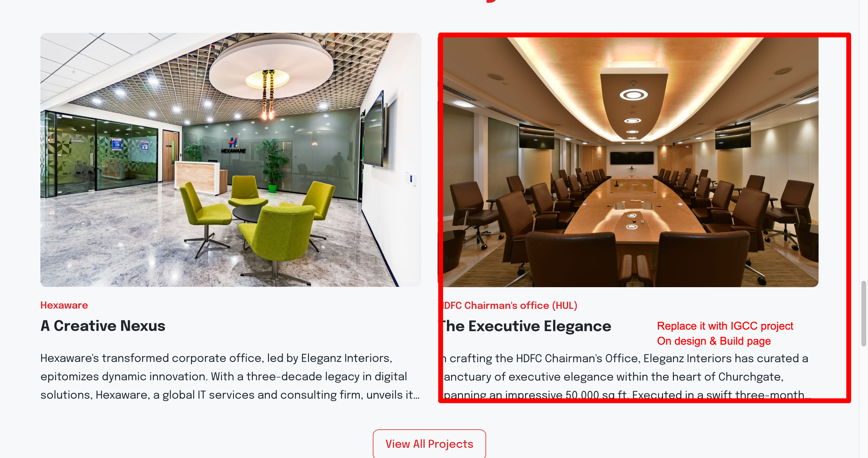Screen dimensions: 868x458
Task: Open The Executive Elegance heading
Action: pyautogui.click(x=526, y=326)
